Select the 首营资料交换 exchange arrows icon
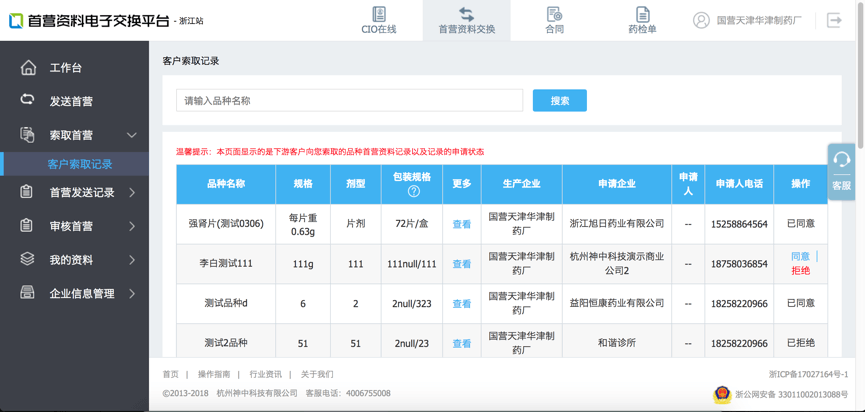Viewport: 865px width, 412px height. (x=467, y=14)
